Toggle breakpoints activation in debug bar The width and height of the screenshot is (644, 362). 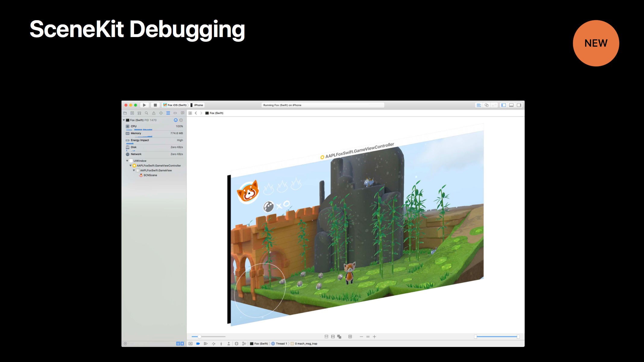pos(198,344)
